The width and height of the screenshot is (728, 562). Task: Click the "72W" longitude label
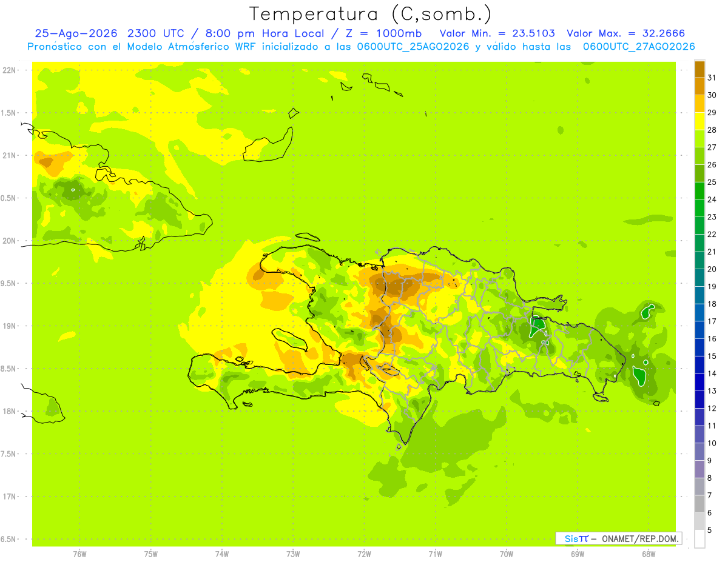[x=364, y=554]
